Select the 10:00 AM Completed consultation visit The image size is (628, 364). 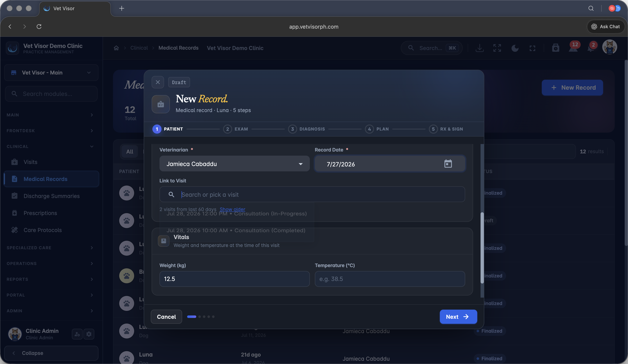pos(236,231)
